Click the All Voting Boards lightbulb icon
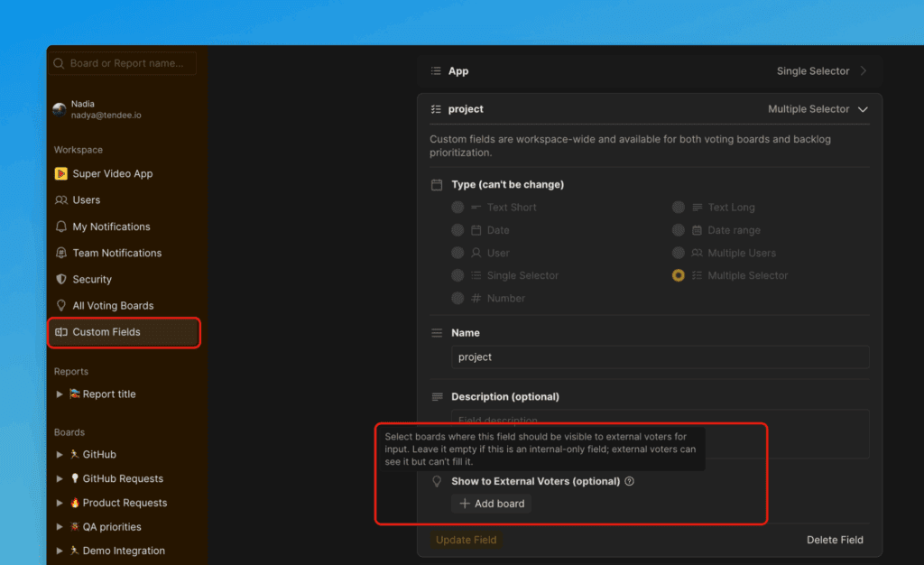 [61, 306]
